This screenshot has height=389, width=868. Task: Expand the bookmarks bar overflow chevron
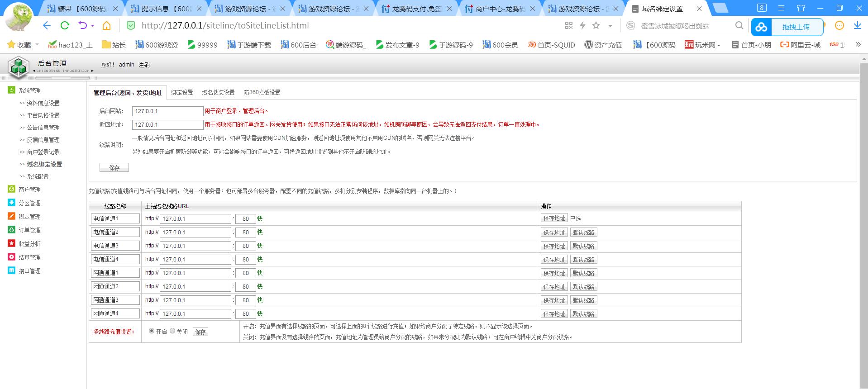coord(858,44)
